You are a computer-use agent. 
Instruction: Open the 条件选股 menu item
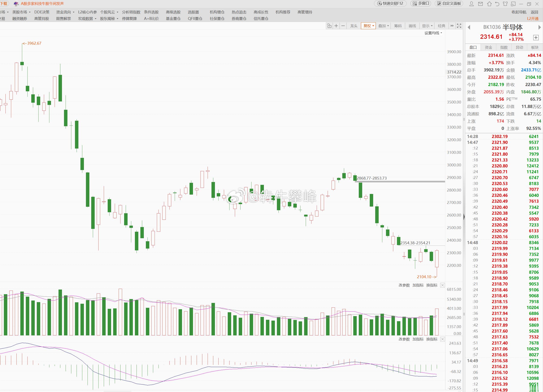pyautogui.click(x=151, y=12)
